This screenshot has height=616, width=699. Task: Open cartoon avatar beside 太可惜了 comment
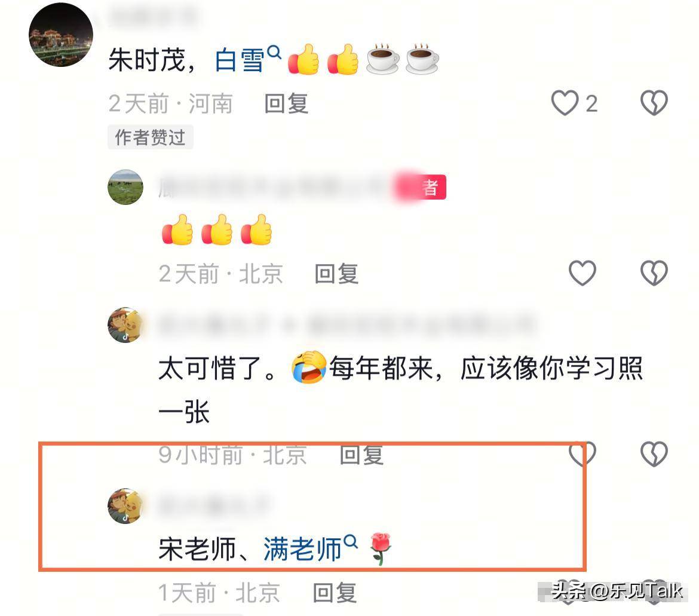[x=125, y=325]
